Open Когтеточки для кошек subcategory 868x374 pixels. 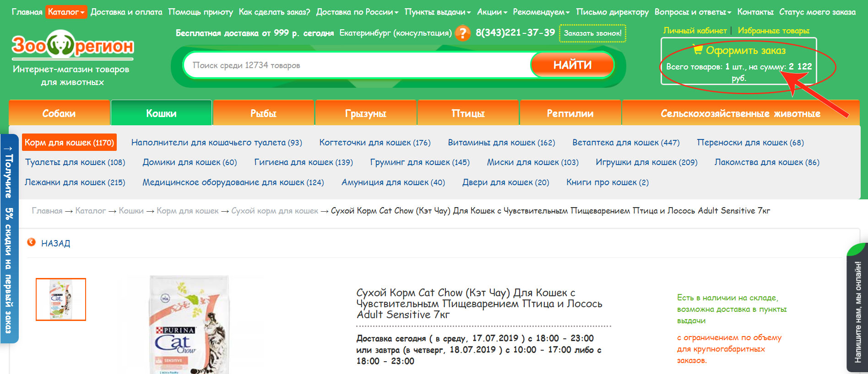375,142
